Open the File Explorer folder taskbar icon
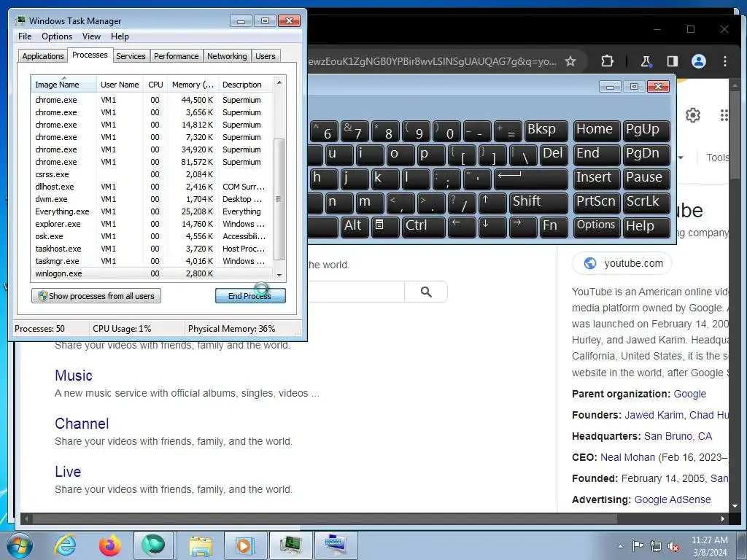Screen dimensions: 747x560 (x=201, y=545)
